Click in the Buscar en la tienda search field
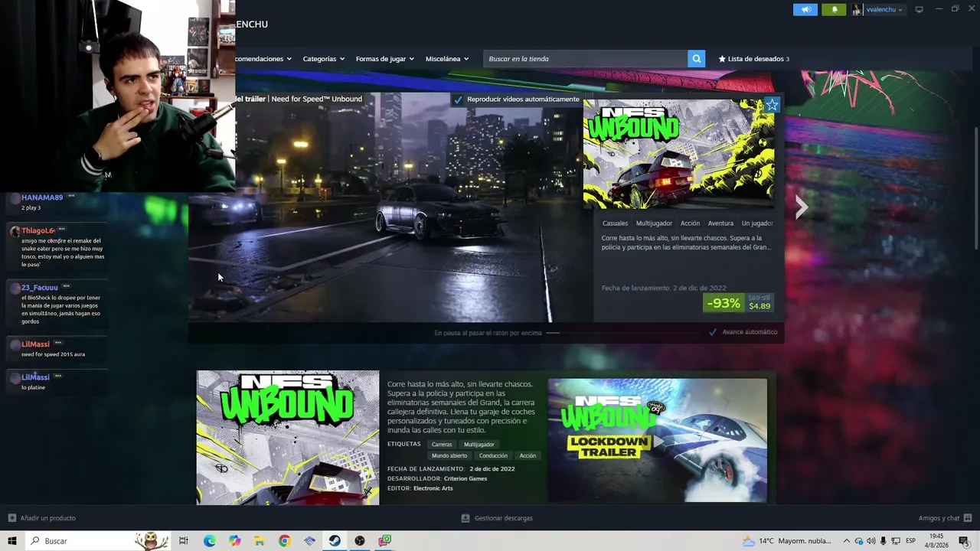 pos(585,59)
